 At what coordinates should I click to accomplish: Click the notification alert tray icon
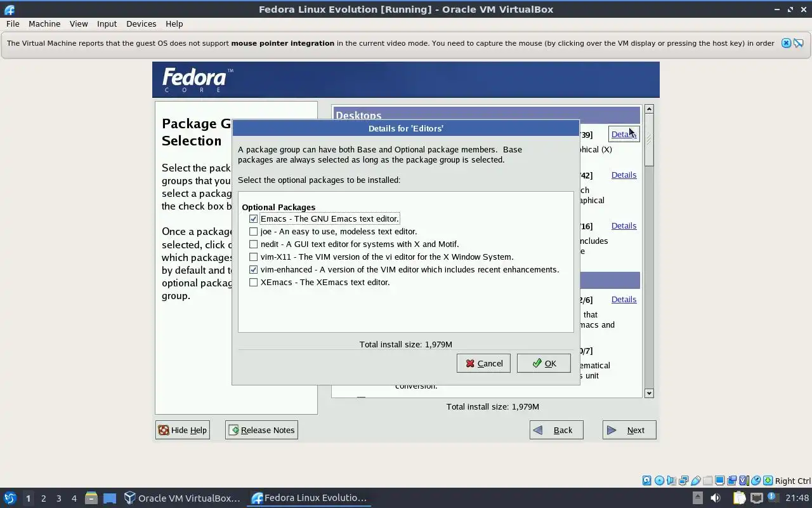(x=773, y=498)
